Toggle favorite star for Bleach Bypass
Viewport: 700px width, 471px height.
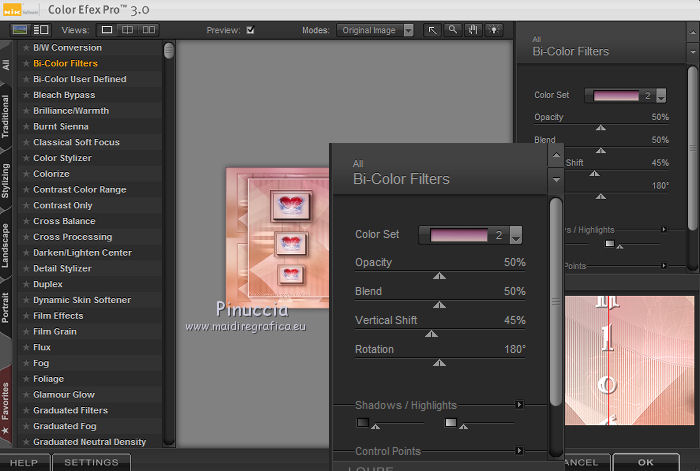click(x=26, y=95)
